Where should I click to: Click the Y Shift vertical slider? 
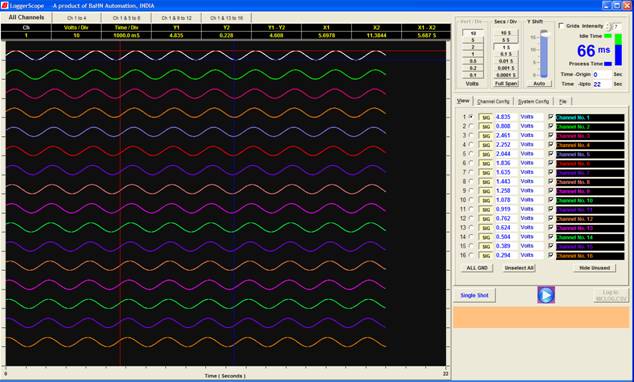coord(544,54)
